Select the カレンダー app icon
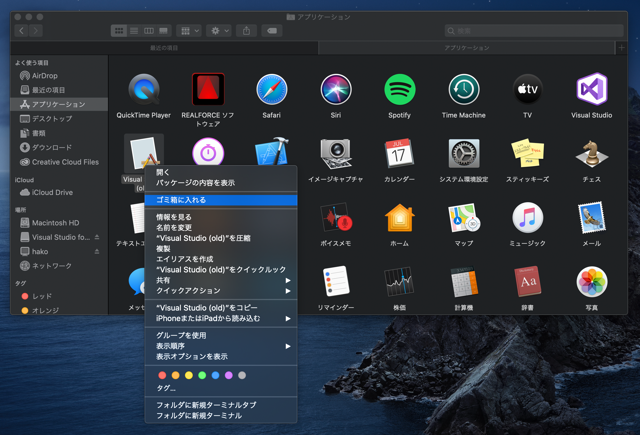640x435 pixels. (399, 153)
